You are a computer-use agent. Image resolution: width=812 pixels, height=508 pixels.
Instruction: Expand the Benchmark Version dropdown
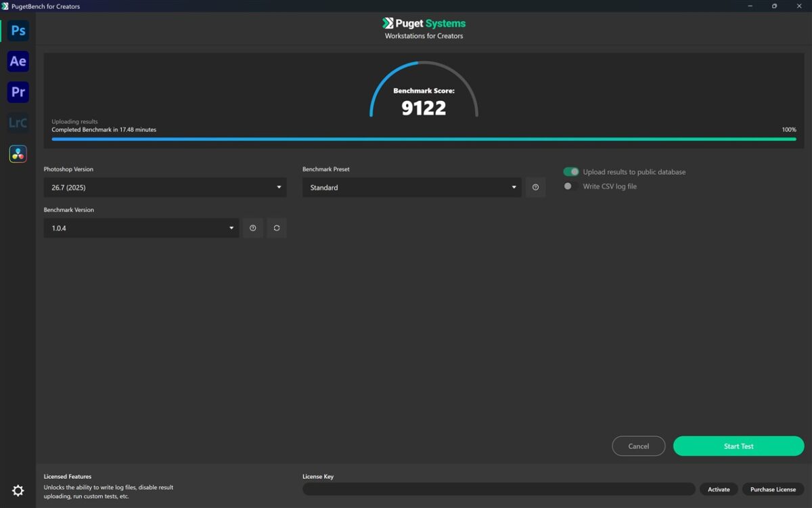(x=141, y=228)
